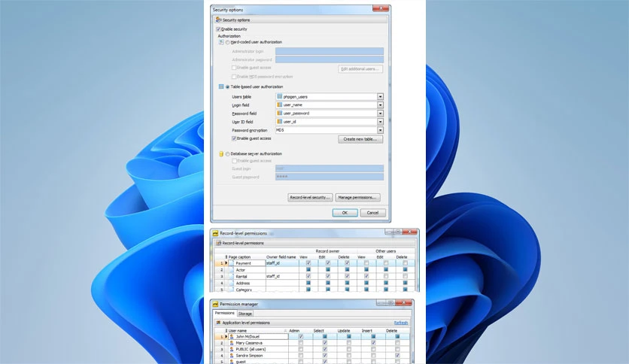Image resolution: width=629 pixels, height=364 pixels.
Task: Click the user icon beside PUBLIC (all users)
Action: tap(232, 349)
